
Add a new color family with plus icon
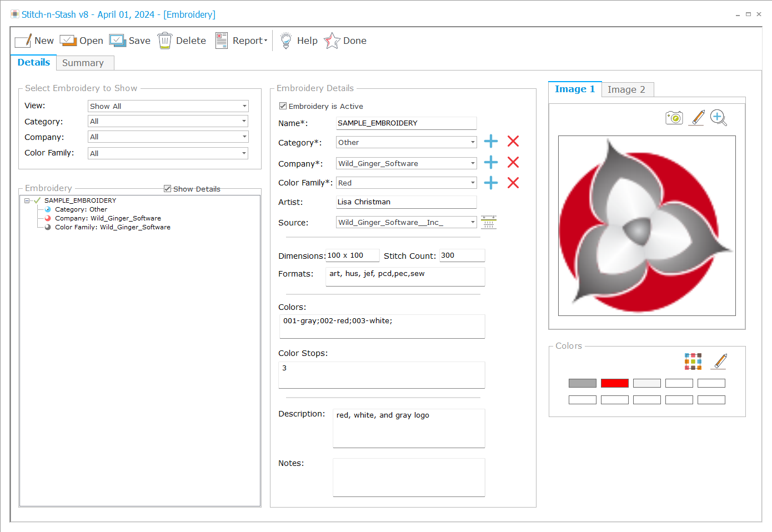coord(491,183)
